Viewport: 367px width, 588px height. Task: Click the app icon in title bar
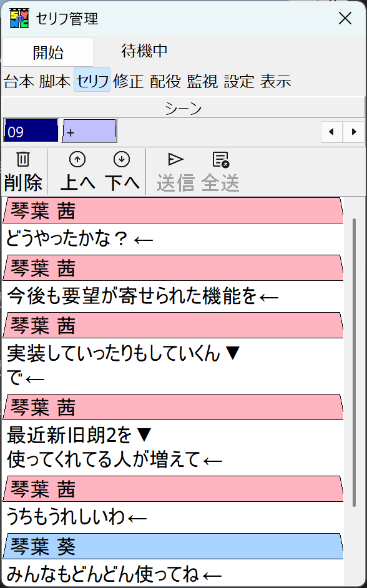[19, 18]
